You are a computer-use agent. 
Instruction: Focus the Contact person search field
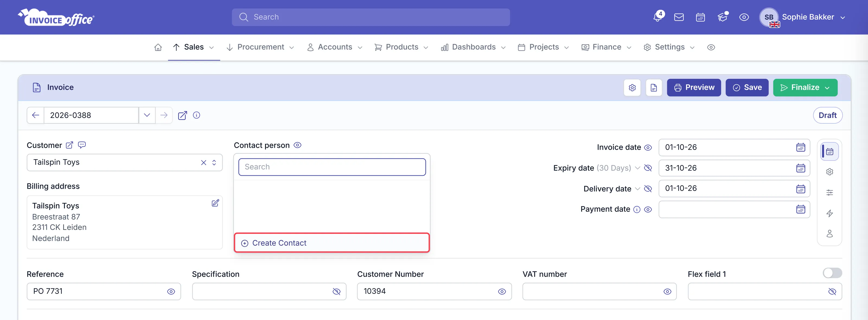332,167
